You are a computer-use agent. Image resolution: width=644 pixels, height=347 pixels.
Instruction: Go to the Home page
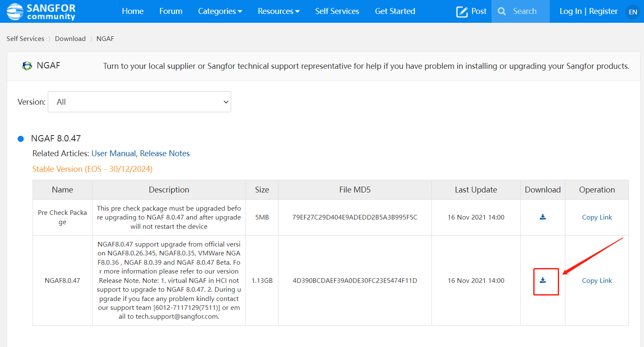(133, 11)
